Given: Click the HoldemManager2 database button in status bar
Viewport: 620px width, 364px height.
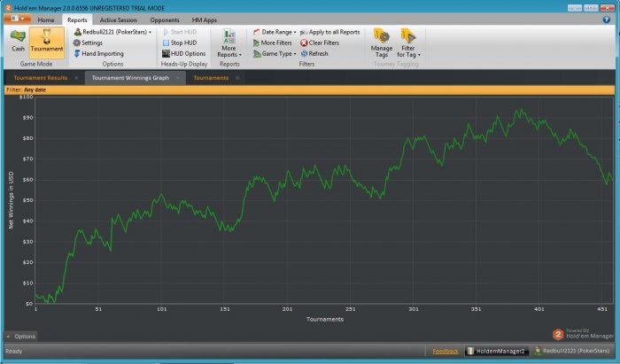Looking at the screenshot, I should click(497, 352).
